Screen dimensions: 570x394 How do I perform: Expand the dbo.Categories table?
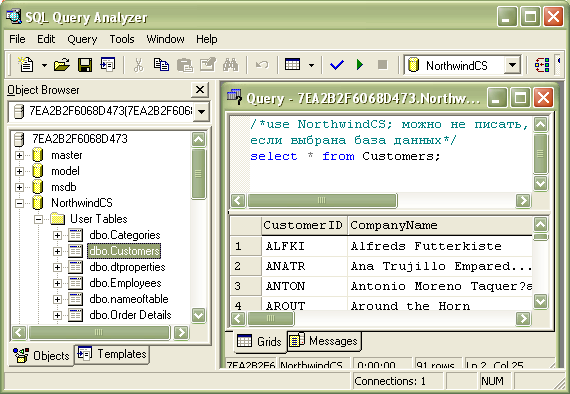pos(57,235)
